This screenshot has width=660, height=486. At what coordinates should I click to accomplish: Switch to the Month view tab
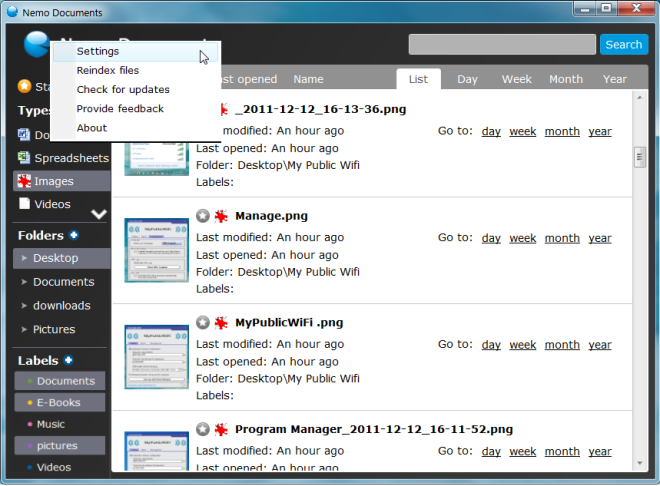(x=566, y=79)
